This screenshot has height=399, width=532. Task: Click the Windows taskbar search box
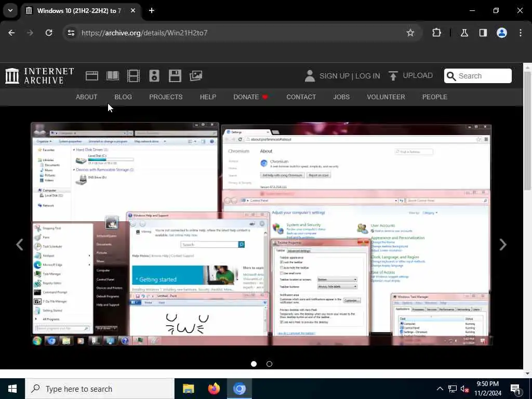(x=99, y=389)
